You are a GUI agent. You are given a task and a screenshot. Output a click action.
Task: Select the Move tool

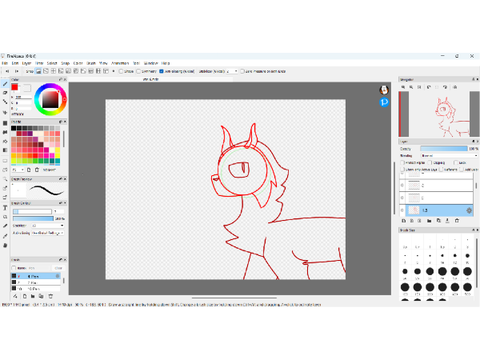[x=5, y=113]
